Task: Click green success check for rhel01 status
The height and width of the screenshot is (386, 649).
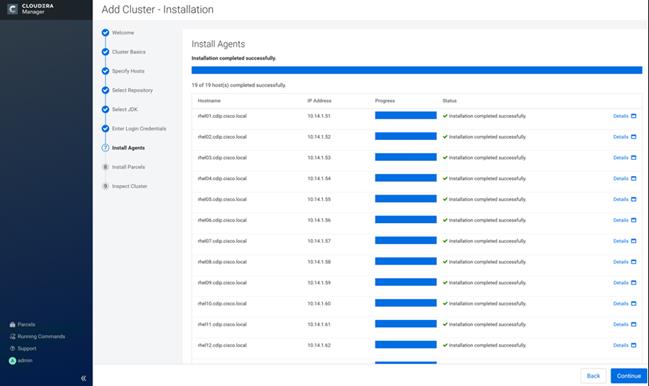Action: [445, 116]
